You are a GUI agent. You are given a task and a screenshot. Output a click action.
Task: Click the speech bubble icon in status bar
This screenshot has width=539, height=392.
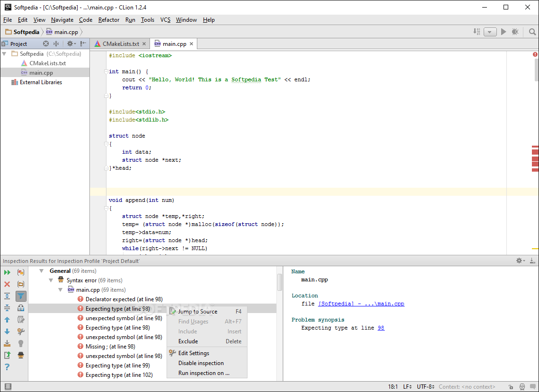tap(532, 387)
